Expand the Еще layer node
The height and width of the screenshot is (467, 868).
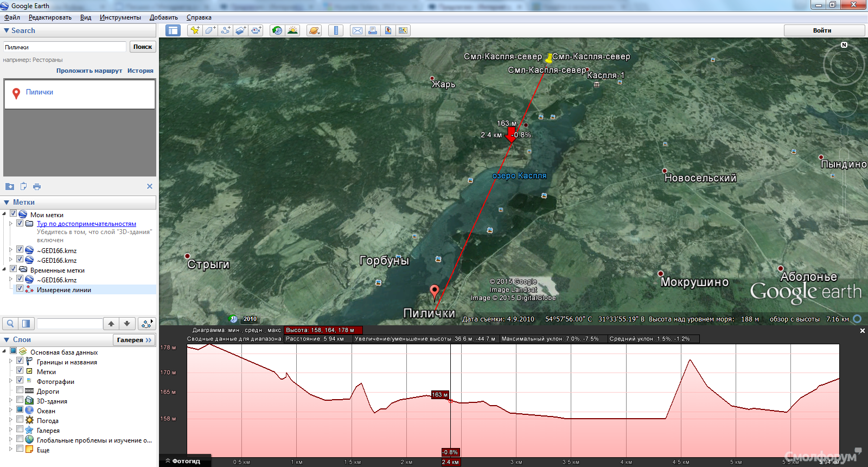10,449
